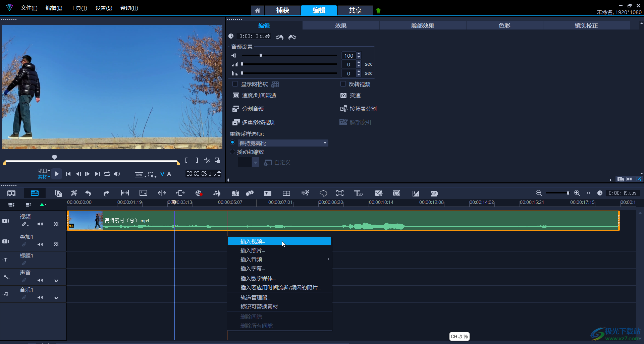The image size is (644, 344).
Task: Rotate clip right icon in edit panel
Action: (x=292, y=37)
